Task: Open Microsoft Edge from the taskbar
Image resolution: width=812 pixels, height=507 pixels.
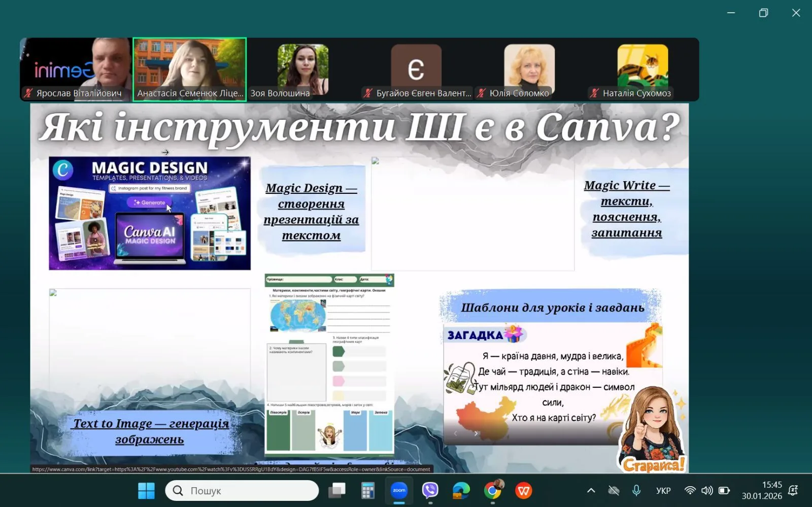Action: click(x=461, y=491)
